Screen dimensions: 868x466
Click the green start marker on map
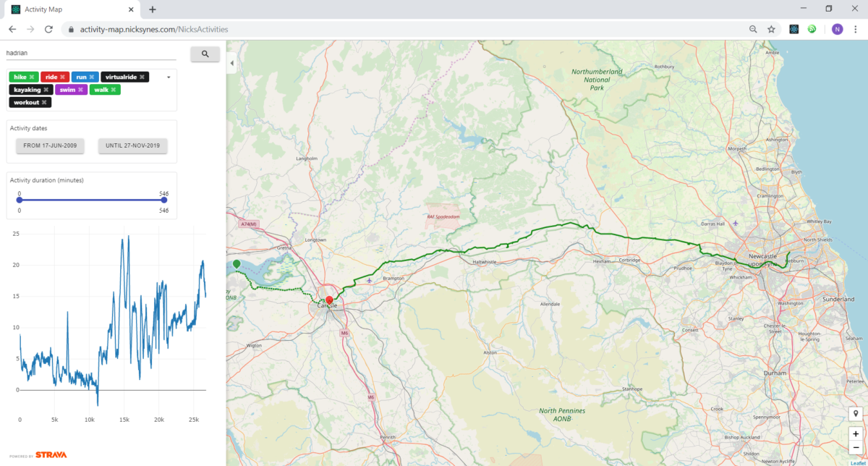click(237, 265)
